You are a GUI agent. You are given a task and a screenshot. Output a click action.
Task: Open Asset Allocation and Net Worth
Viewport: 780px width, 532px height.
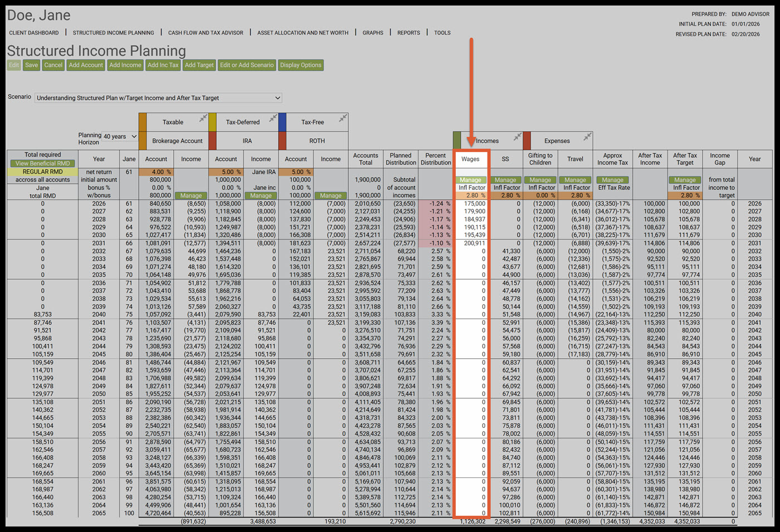coord(303,33)
